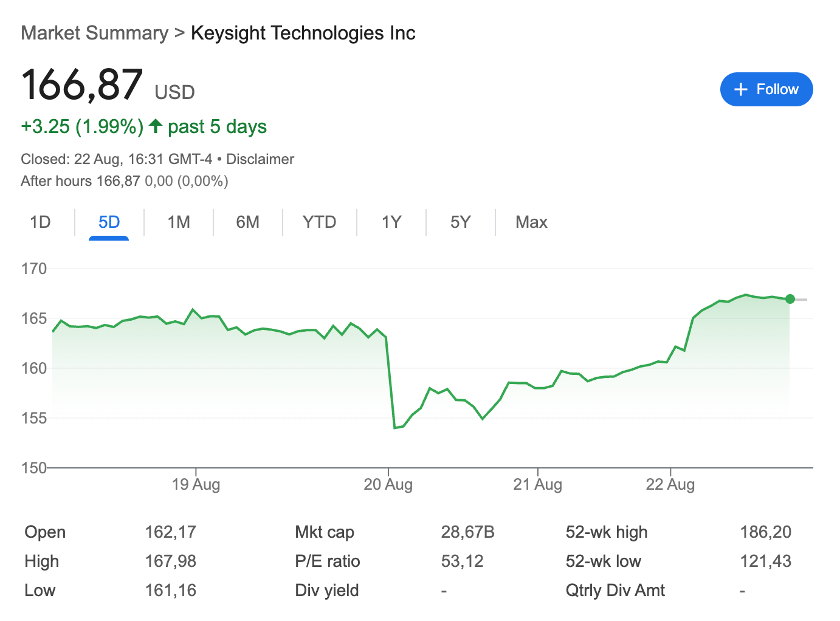Screen dimensions: 840x621
Task: Click the Mkt cap label
Action: click(x=325, y=532)
